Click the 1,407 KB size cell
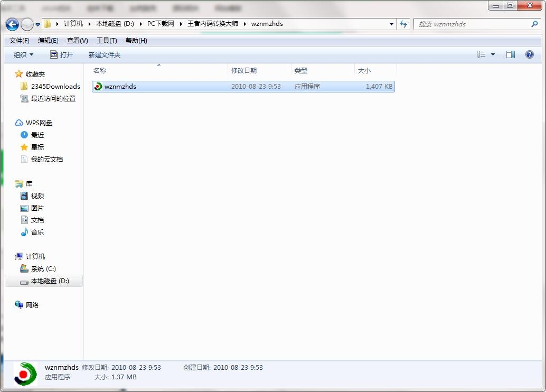Image resolution: width=546 pixels, height=392 pixels. pos(379,87)
